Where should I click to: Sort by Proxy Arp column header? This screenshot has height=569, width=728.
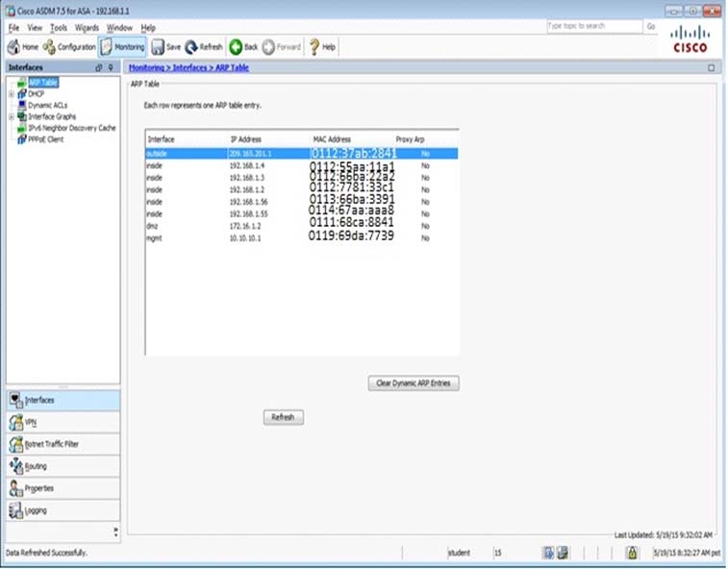pos(410,139)
